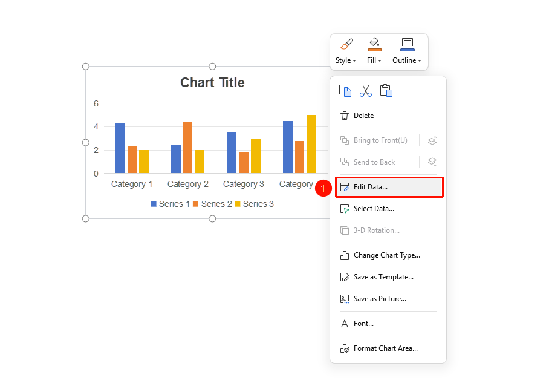
Task: Click the Category 2 axis label
Action: [187, 185]
